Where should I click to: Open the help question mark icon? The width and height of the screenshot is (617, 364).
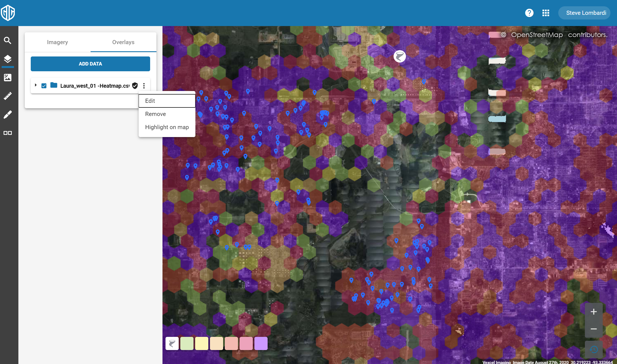pyautogui.click(x=529, y=13)
